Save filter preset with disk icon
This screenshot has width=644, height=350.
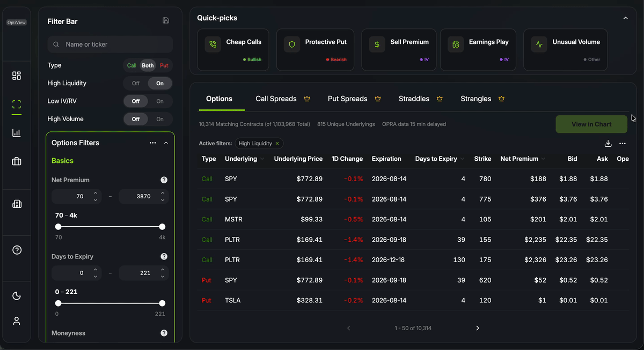tap(166, 21)
